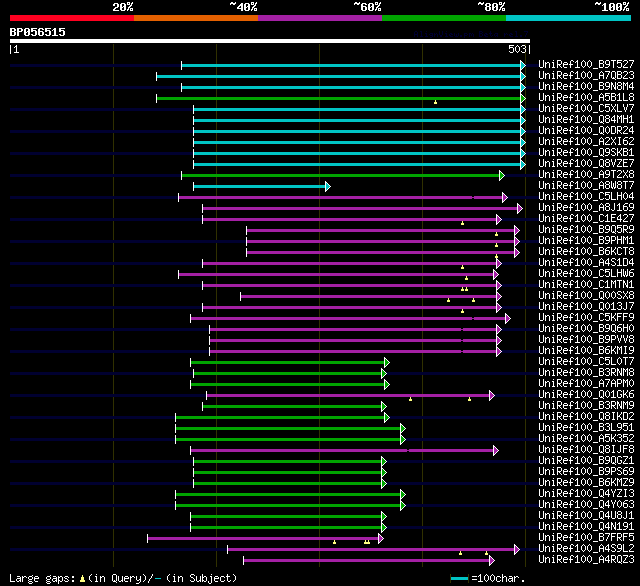
Task: Select the UniRef100_A4RQZ3 label
Action: pyautogui.click(x=586, y=560)
